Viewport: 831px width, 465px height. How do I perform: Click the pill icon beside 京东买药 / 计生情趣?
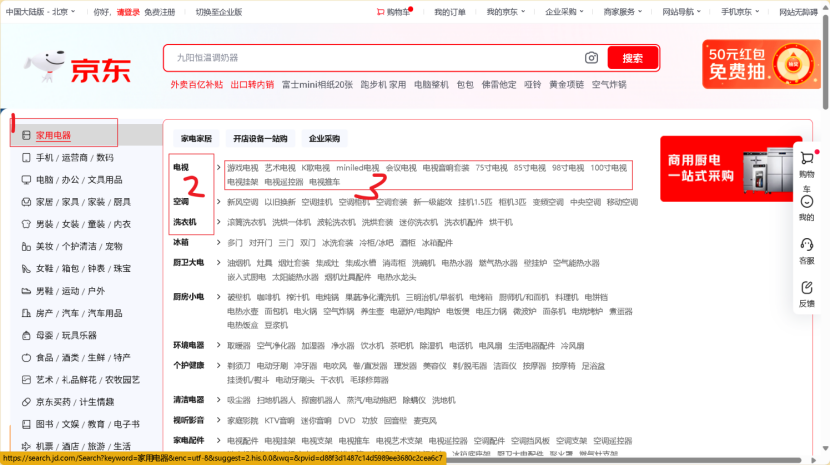(26, 402)
